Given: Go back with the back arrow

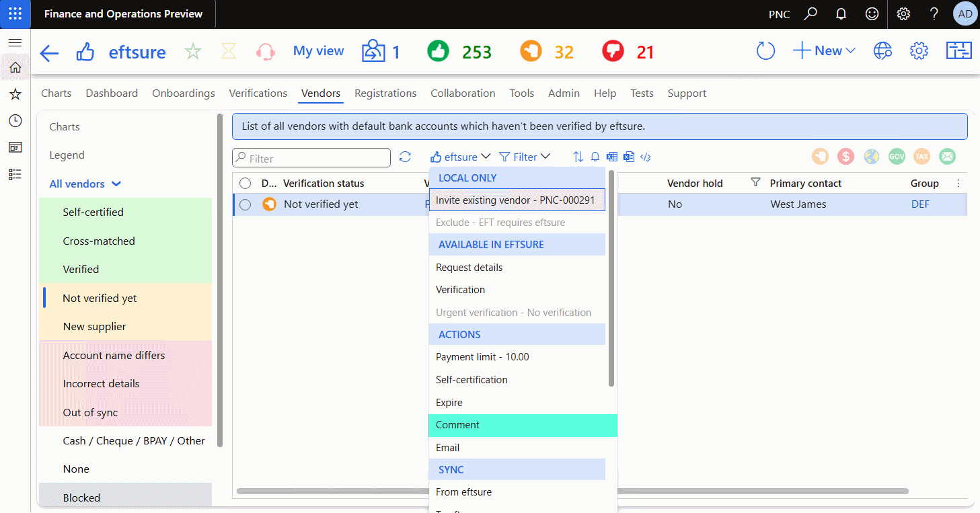Looking at the screenshot, I should tap(50, 52).
